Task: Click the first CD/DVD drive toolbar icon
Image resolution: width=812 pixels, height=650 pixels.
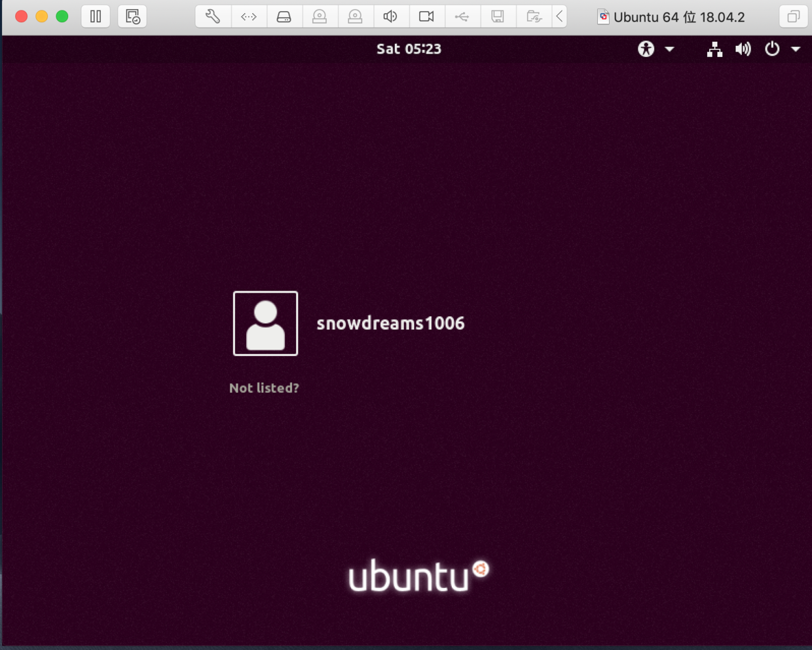Action: pyautogui.click(x=320, y=16)
